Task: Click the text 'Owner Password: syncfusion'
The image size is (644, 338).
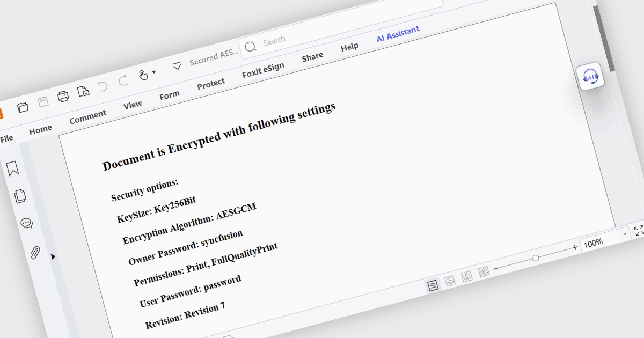Action: click(x=185, y=247)
